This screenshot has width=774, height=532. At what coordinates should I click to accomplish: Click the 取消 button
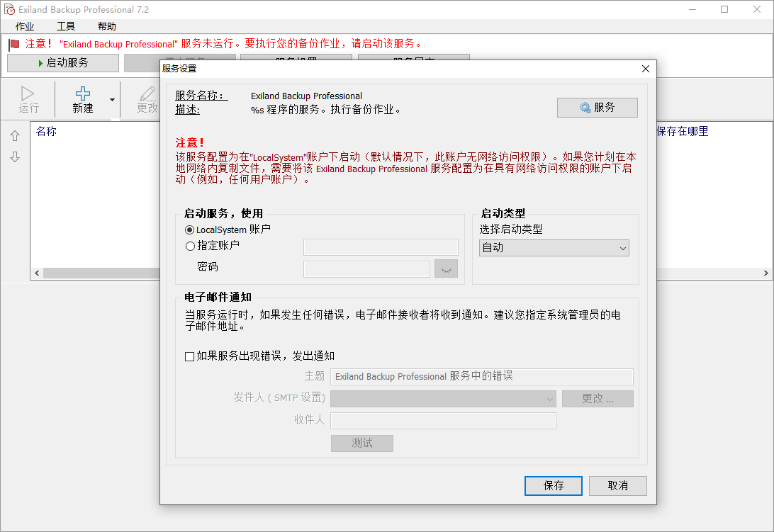click(617, 486)
